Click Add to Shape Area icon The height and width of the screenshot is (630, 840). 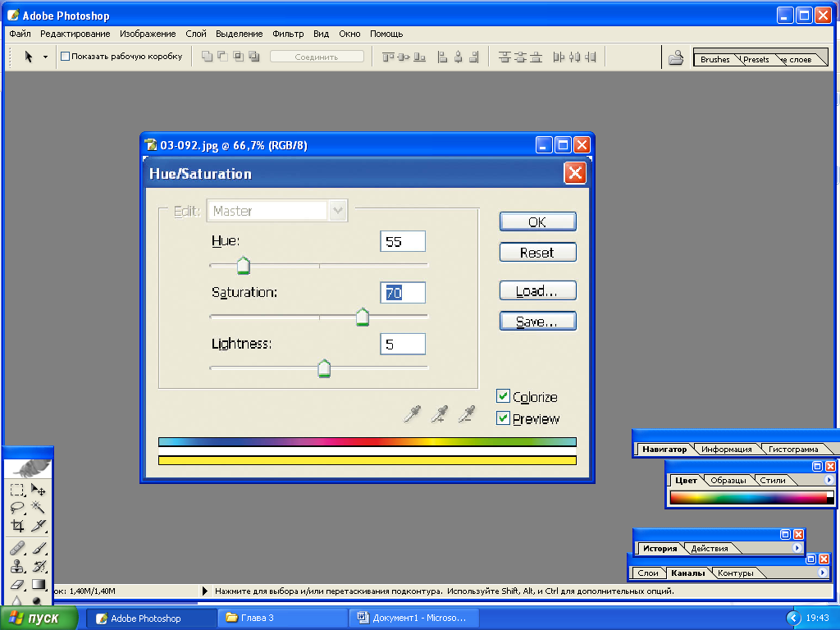pyautogui.click(x=208, y=57)
